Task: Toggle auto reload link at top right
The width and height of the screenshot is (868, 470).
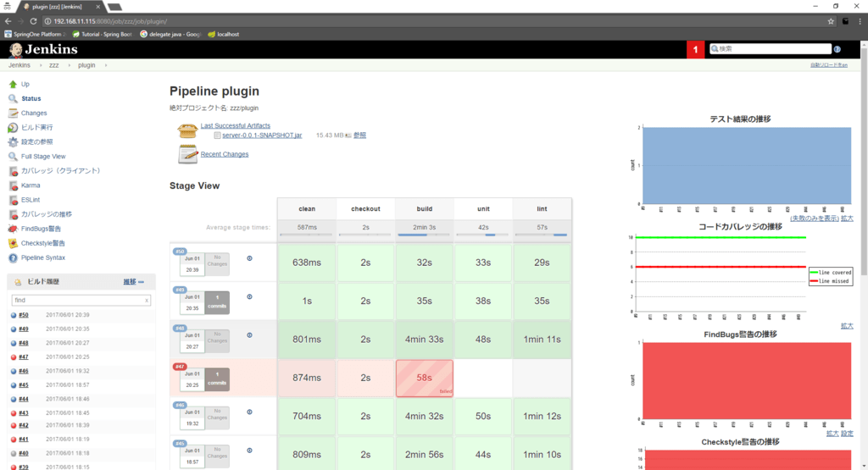Action: pyautogui.click(x=828, y=65)
